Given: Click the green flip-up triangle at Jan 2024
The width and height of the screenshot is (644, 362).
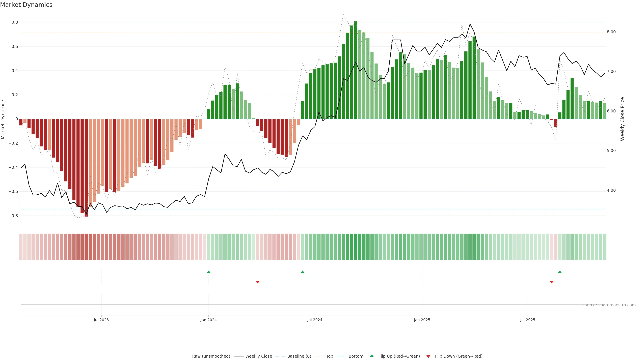Looking at the screenshot, I should click(208, 272).
